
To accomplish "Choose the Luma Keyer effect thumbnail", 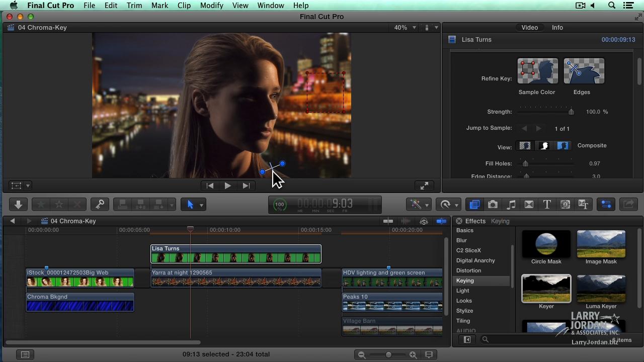I will pyautogui.click(x=601, y=289).
